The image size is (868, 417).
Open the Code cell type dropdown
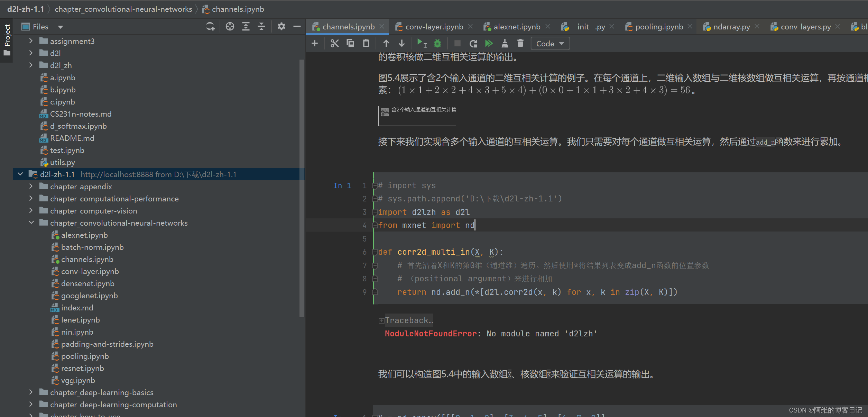coord(550,44)
